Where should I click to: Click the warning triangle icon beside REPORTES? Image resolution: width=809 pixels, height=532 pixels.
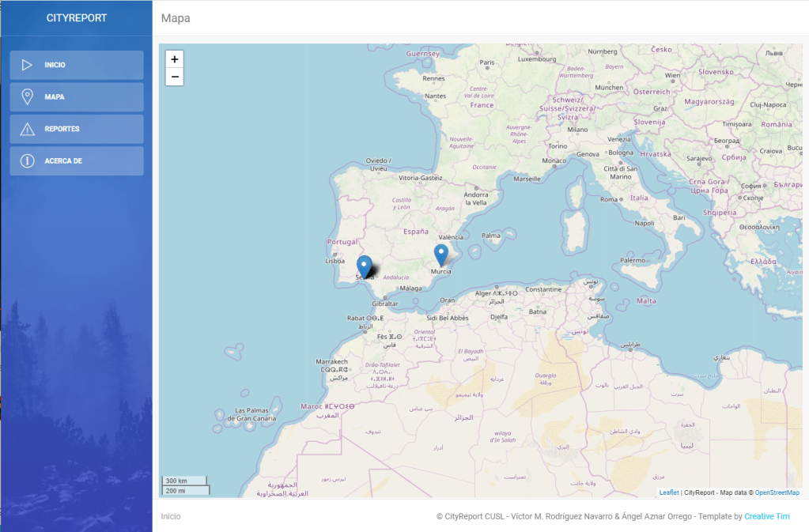click(27, 129)
